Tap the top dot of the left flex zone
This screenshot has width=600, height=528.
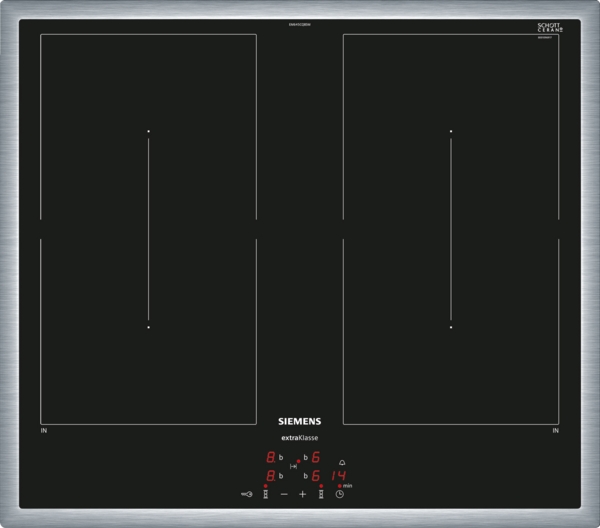(148, 131)
